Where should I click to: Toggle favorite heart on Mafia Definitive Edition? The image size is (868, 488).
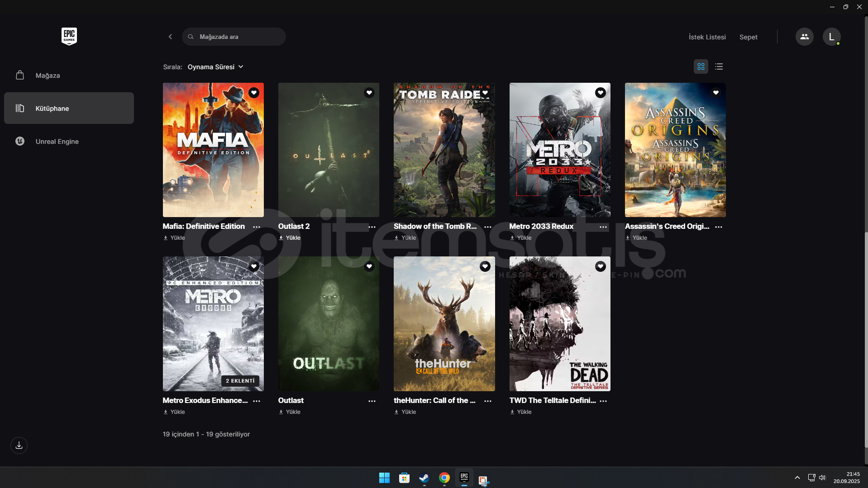(254, 93)
